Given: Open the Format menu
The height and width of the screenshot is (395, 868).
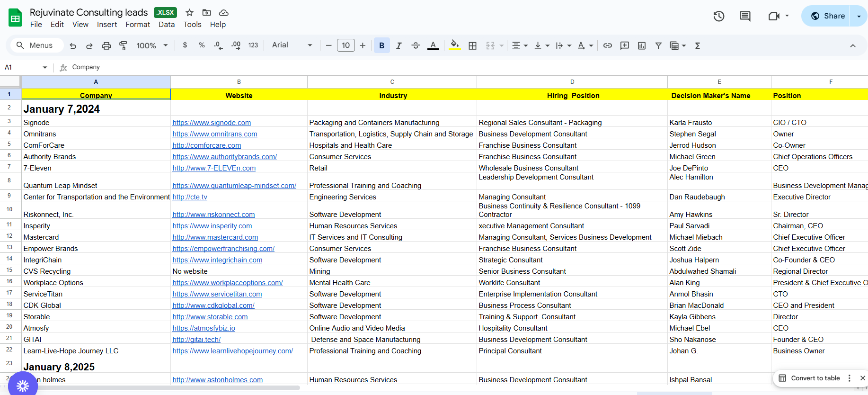Looking at the screenshot, I should coord(137,25).
